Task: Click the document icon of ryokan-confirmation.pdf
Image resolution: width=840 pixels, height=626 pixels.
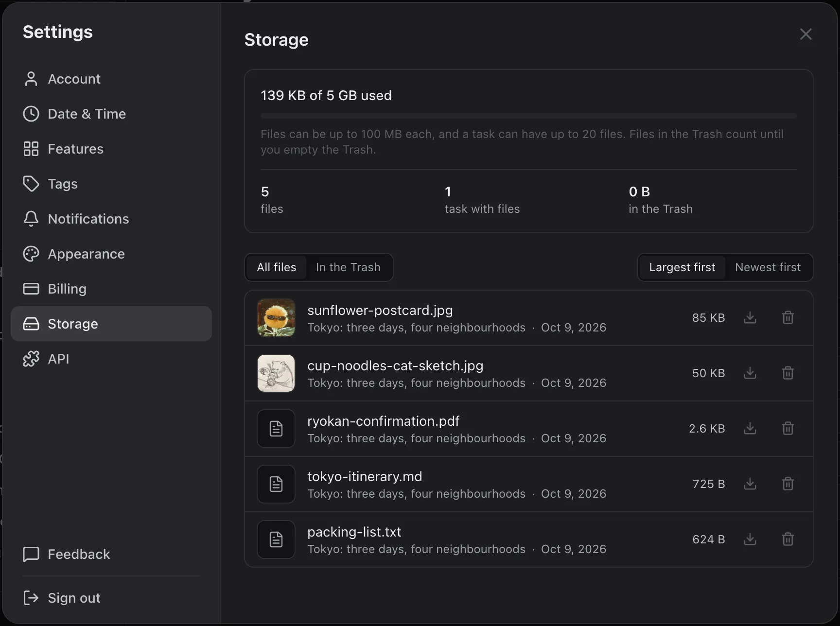Action: [276, 429]
